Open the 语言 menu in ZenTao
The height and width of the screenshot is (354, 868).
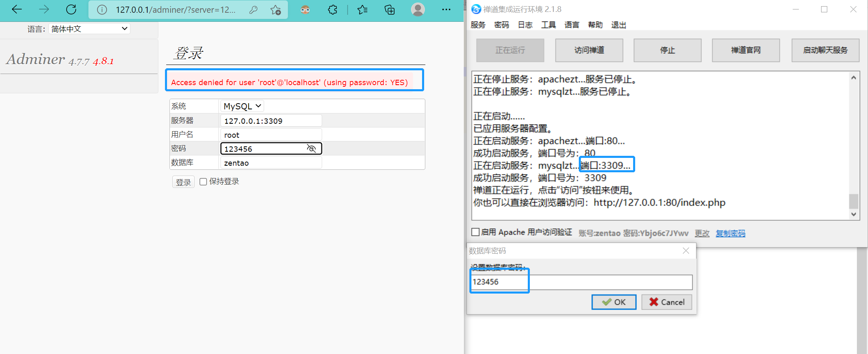572,25
